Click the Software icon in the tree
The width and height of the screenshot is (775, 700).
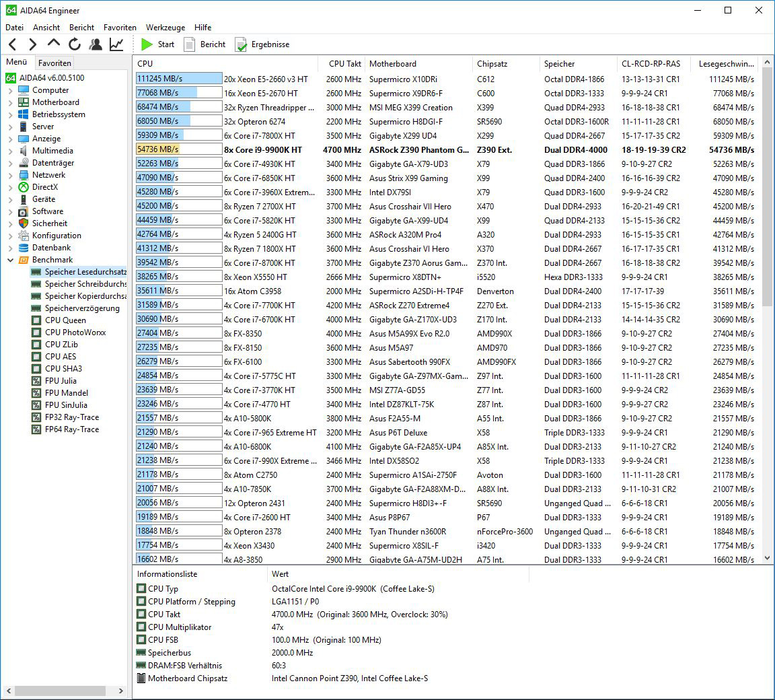pos(24,211)
